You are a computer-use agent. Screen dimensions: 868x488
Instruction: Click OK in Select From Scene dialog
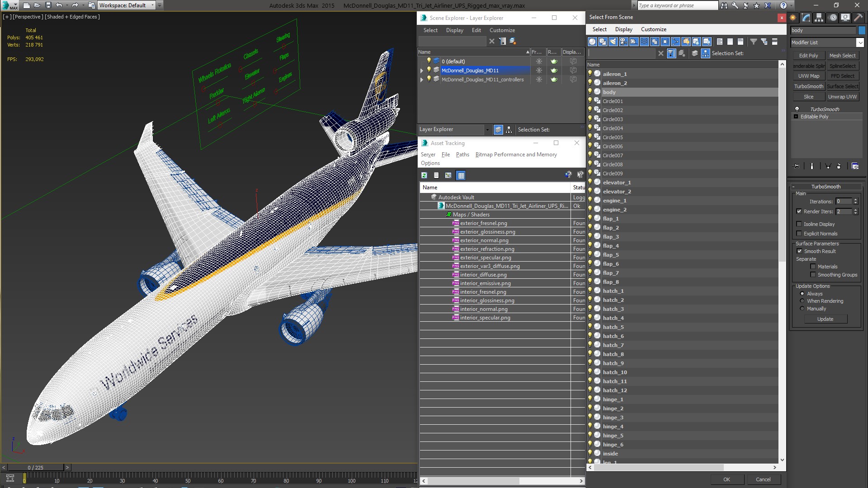[726, 479]
